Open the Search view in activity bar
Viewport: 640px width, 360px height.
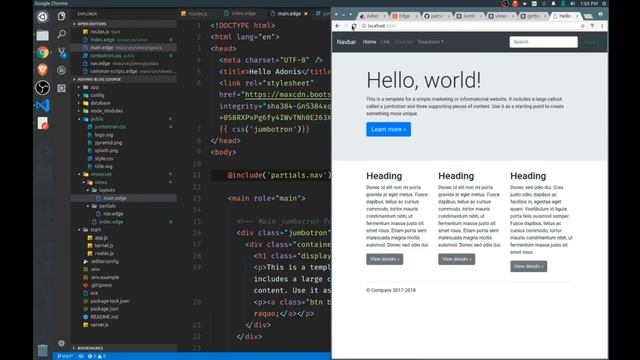[x=62, y=34]
